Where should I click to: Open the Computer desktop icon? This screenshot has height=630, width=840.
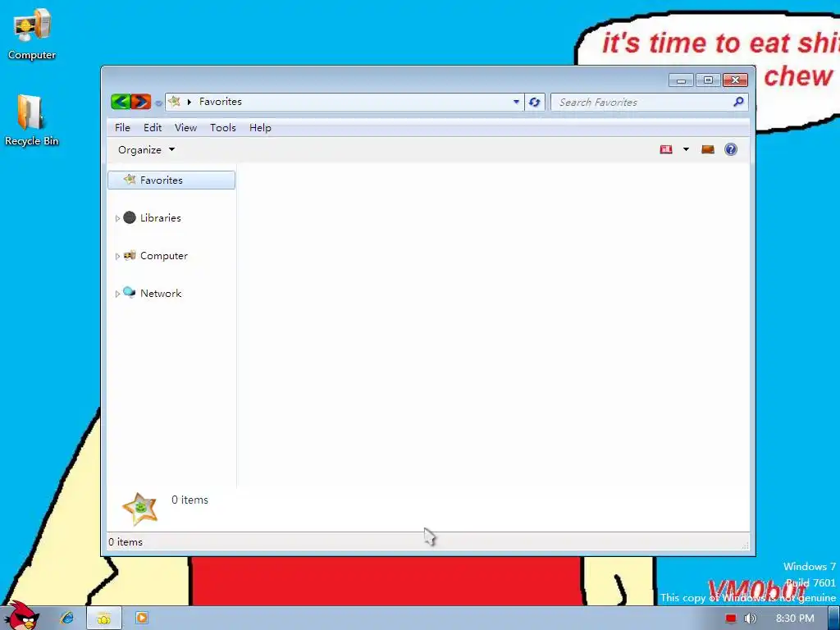pos(32,34)
